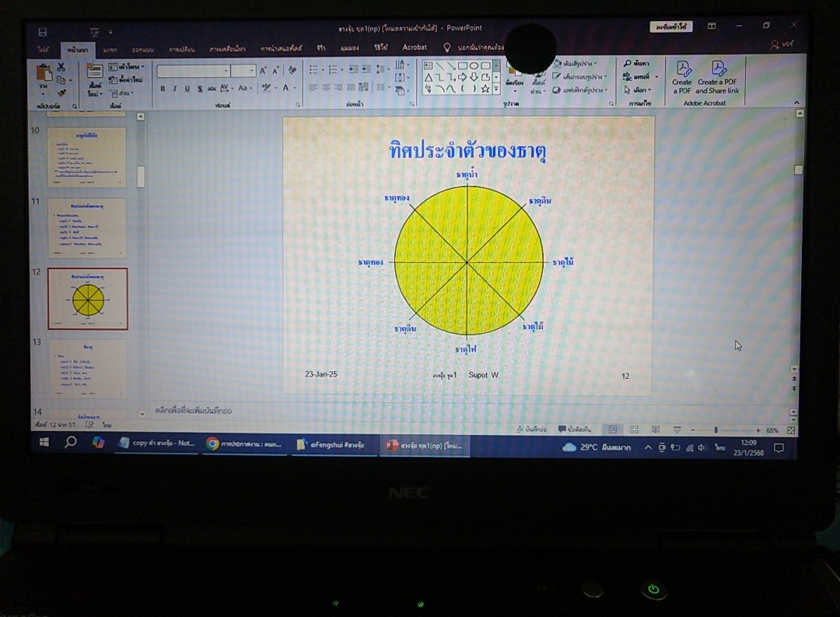Click the Format Painter brush icon
This screenshot has width=840, height=617.
click(x=61, y=93)
